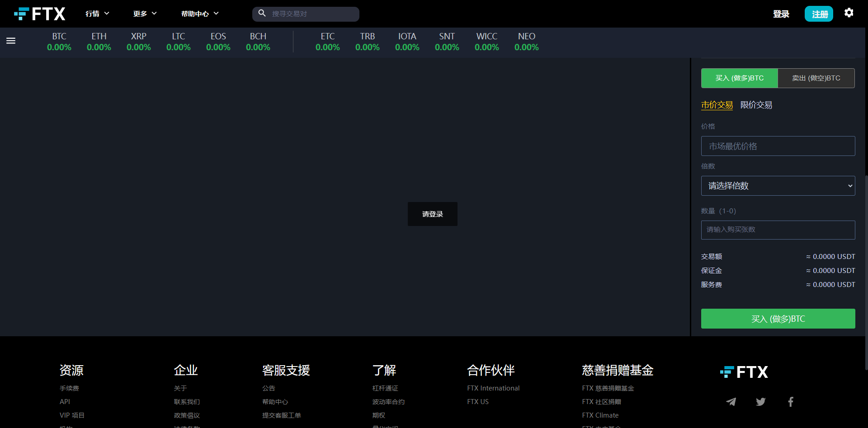Open the Telegram social icon
This screenshot has height=428, width=868.
[x=731, y=402]
